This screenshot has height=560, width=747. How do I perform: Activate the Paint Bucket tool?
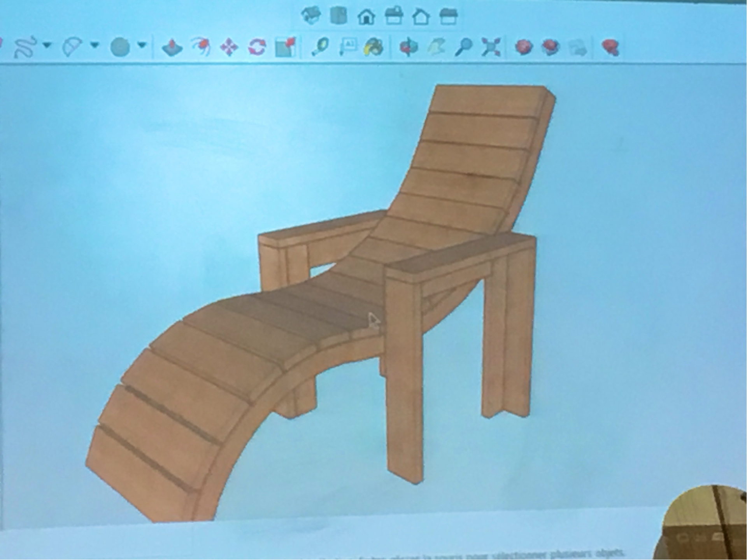tap(373, 47)
